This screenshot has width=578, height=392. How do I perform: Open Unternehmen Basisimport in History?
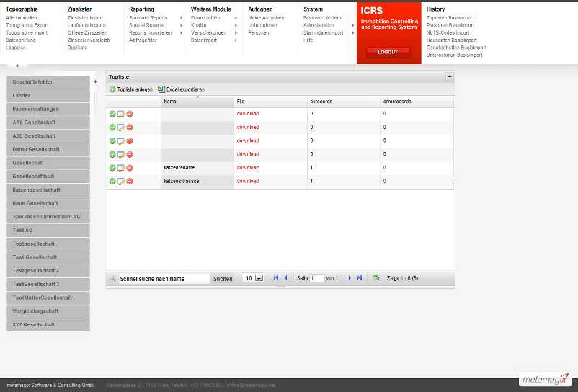[x=455, y=55]
